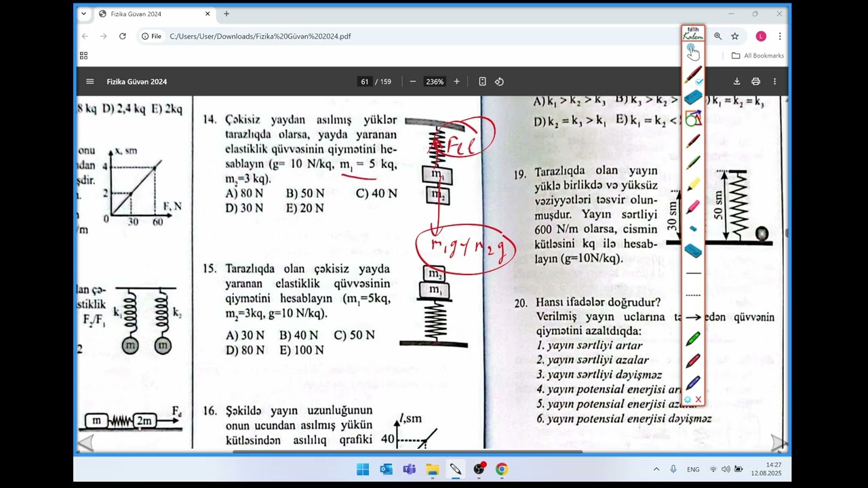Open Windows Start menu

363,469
